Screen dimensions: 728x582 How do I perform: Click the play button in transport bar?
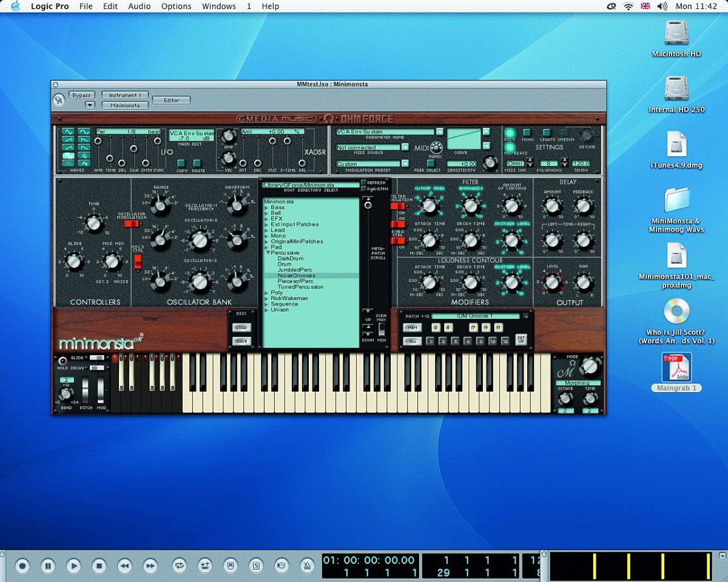click(73, 566)
